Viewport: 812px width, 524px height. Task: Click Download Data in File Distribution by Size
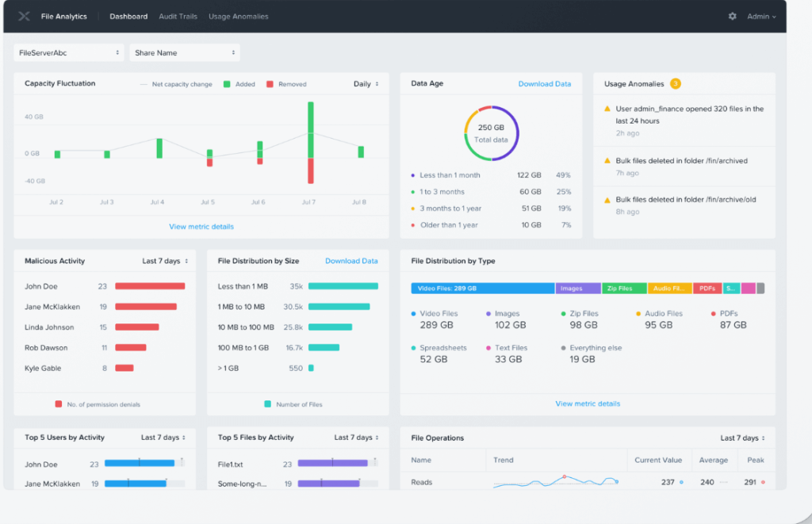click(351, 261)
